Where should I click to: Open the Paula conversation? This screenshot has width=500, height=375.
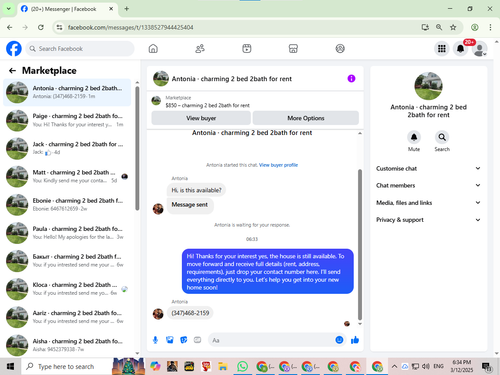coord(67,233)
